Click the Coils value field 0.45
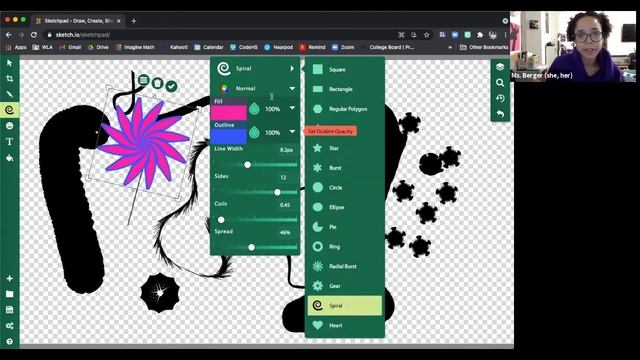 [286, 205]
